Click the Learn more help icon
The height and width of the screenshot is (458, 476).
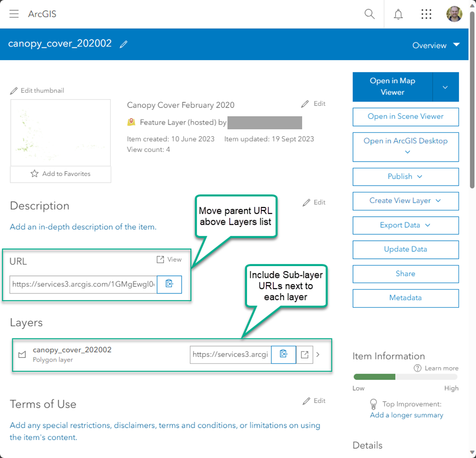[x=417, y=368]
